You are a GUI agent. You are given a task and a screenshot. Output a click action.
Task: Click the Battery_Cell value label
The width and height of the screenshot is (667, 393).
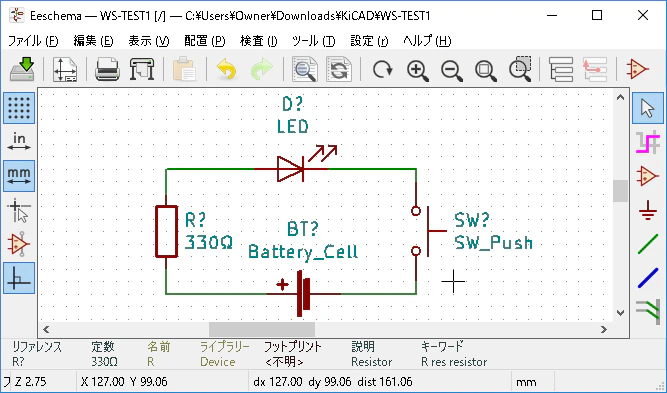[303, 252]
